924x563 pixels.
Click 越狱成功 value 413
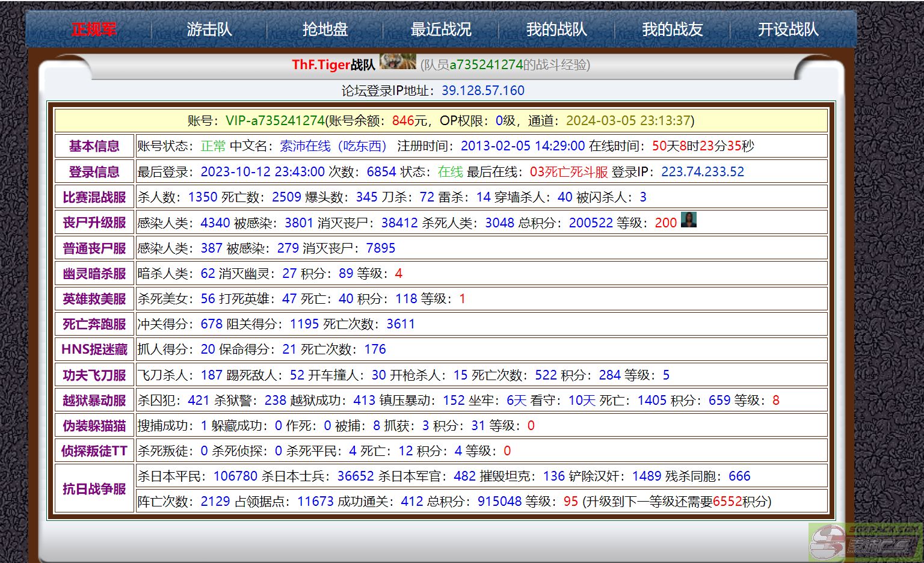coord(365,401)
